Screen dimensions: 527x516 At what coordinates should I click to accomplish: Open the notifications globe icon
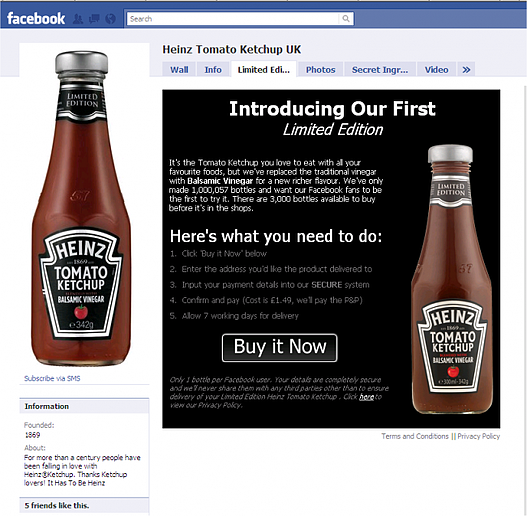pos(110,19)
